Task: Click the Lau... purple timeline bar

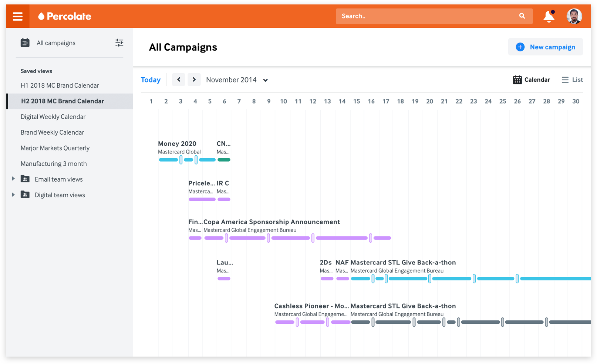Action: tap(224, 279)
